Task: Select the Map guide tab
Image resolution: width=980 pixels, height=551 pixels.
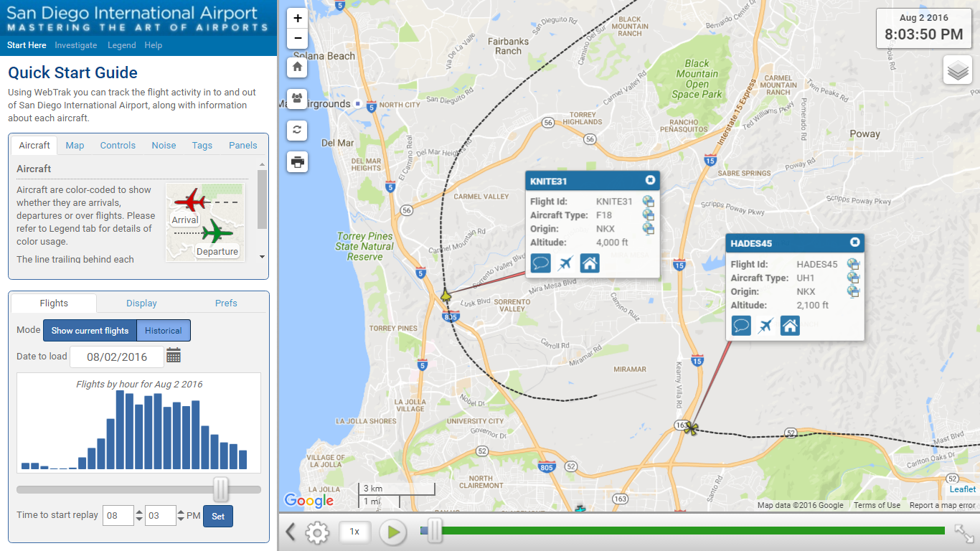Action: [75, 145]
